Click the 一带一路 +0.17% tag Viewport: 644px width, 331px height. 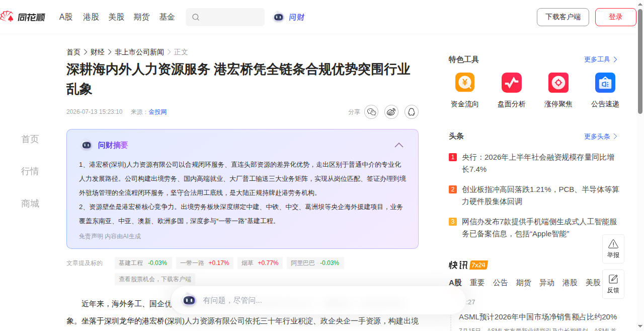coord(205,263)
